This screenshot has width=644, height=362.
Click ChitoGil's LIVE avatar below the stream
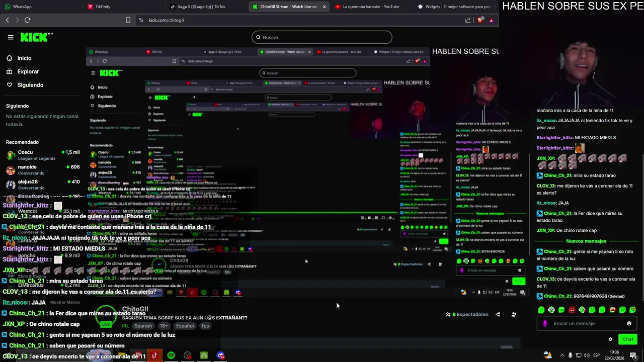[106, 315]
